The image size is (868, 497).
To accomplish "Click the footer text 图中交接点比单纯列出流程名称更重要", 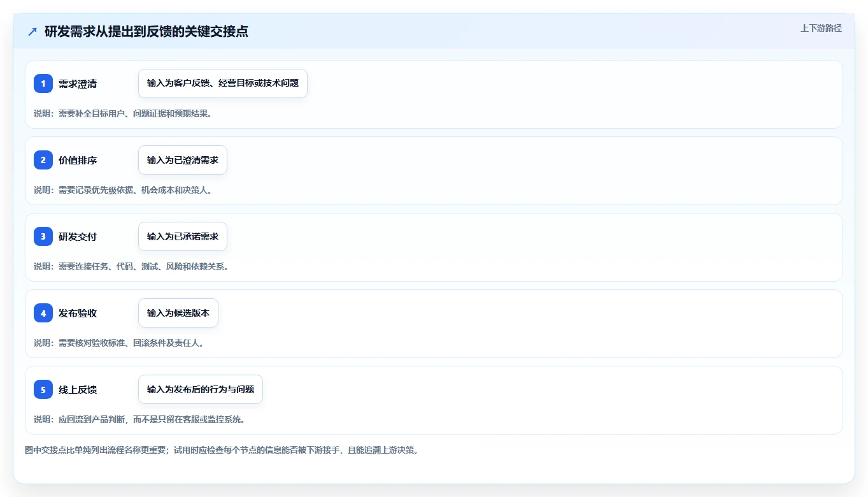I will [96, 450].
